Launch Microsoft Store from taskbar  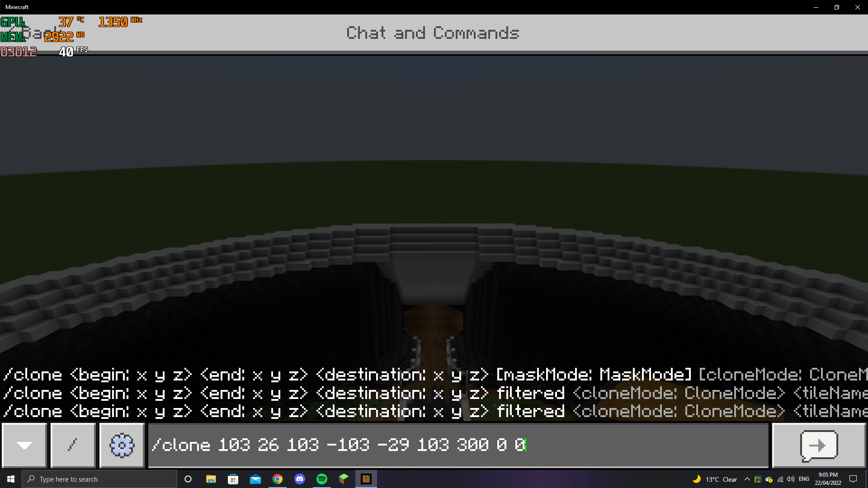[233, 479]
